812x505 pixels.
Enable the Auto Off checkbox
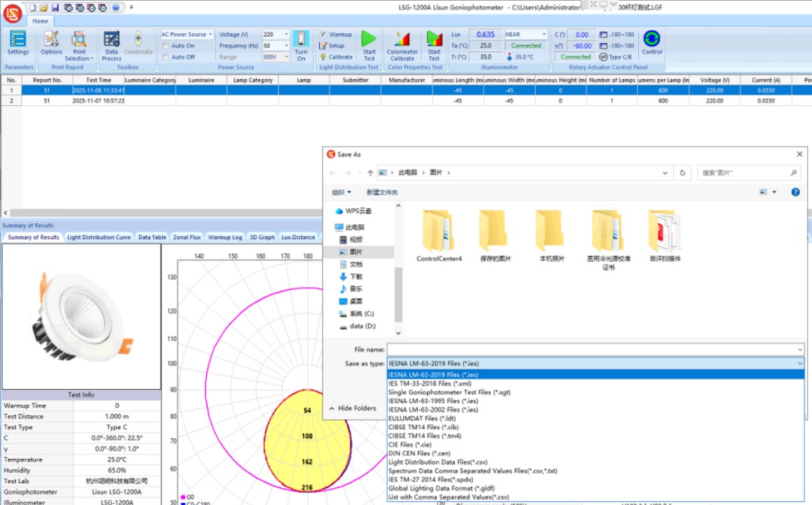coord(165,57)
